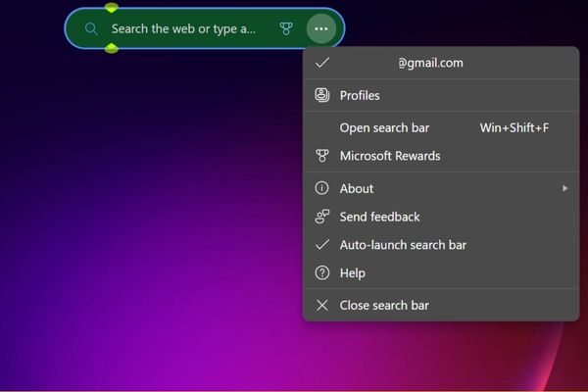Image resolution: width=588 pixels, height=392 pixels.
Task: Click the three-dot more options button
Action: pyautogui.click(x=320, y=29)
